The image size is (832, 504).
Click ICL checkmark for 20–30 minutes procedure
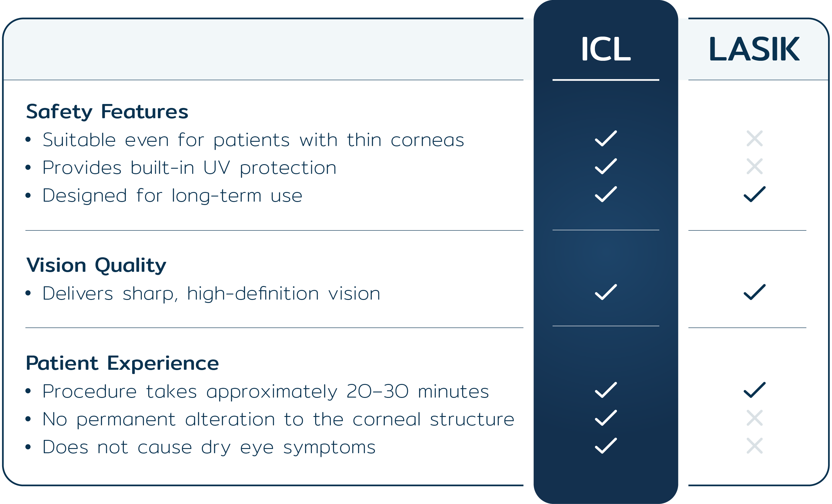(605, 390)
